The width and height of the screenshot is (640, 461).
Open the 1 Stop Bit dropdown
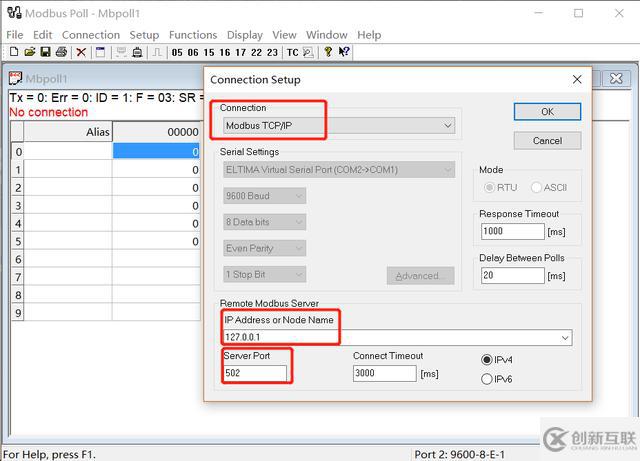(264, 274)
